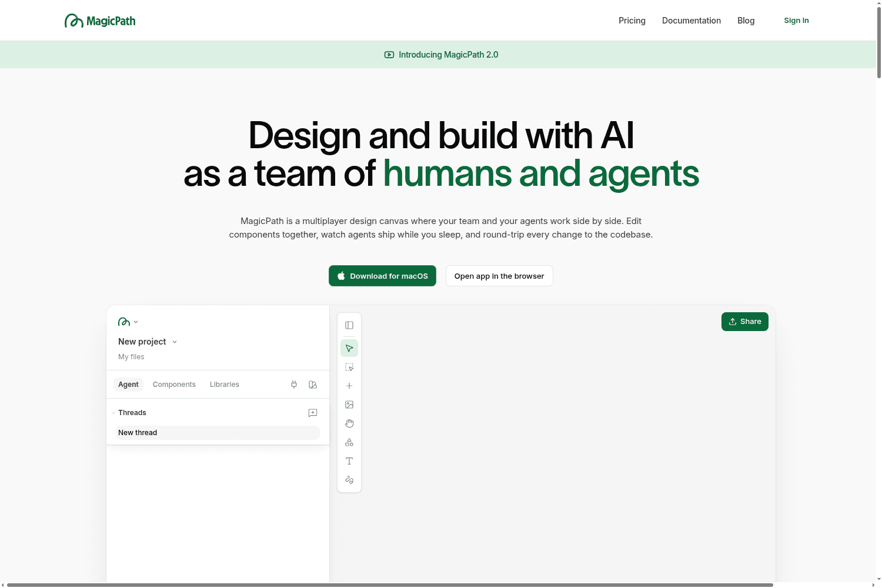This screenshot has height=588, width=882.
Task: Start a new thread with the chat-plus icon
Action: [x=313, y=413]
